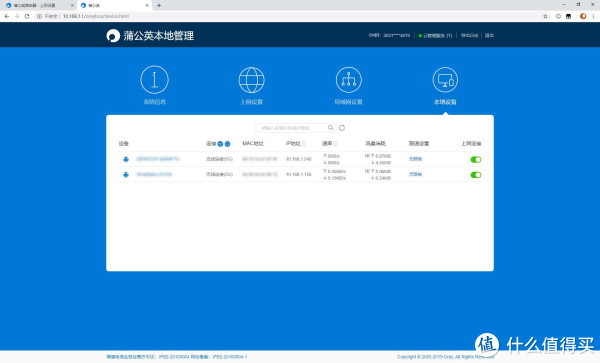
Task: Open a new browser tab
Action: [159, 5]
